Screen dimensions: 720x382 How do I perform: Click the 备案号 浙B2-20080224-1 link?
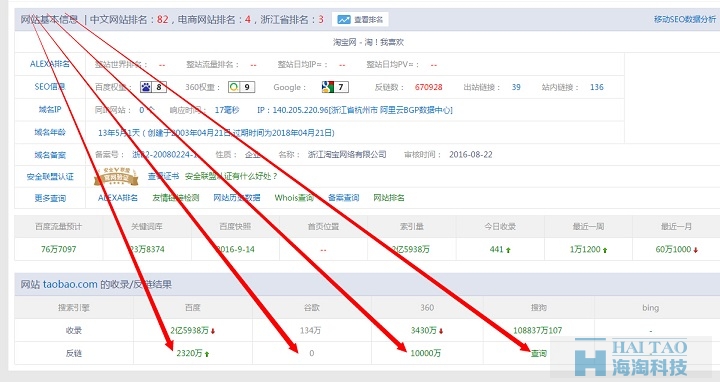pyautogui.click(x=165, y=155)
